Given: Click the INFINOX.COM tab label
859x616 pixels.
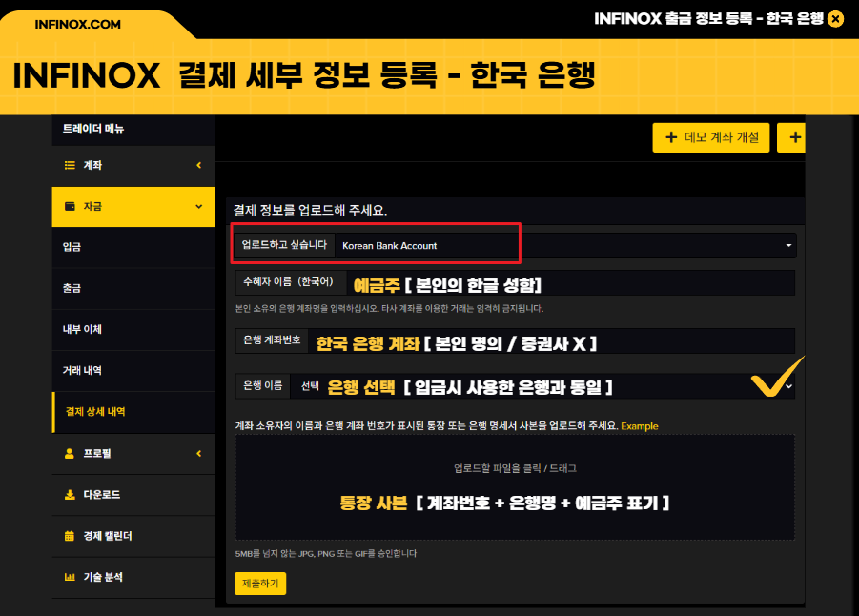Looking at the screenshot, I should pos(77,25).
